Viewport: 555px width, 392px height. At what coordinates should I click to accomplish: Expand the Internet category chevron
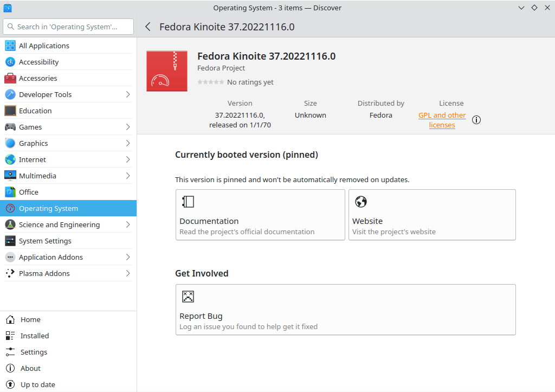pos(128,160)
